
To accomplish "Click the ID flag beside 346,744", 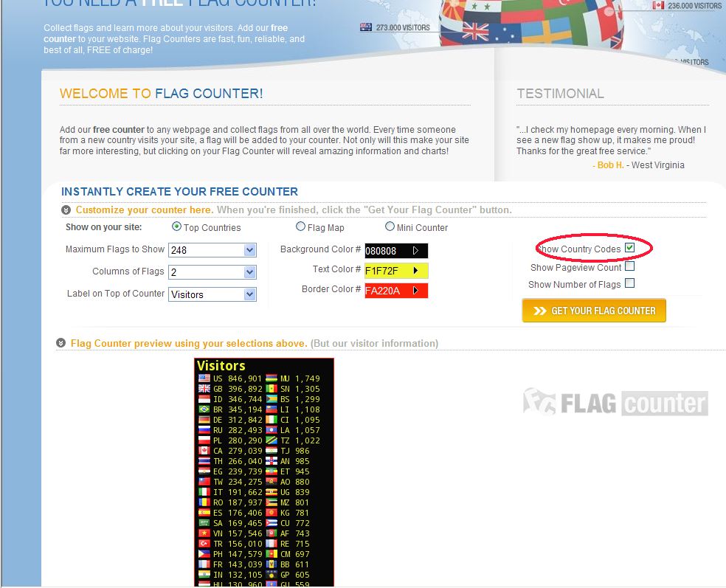I will (204, 399).
